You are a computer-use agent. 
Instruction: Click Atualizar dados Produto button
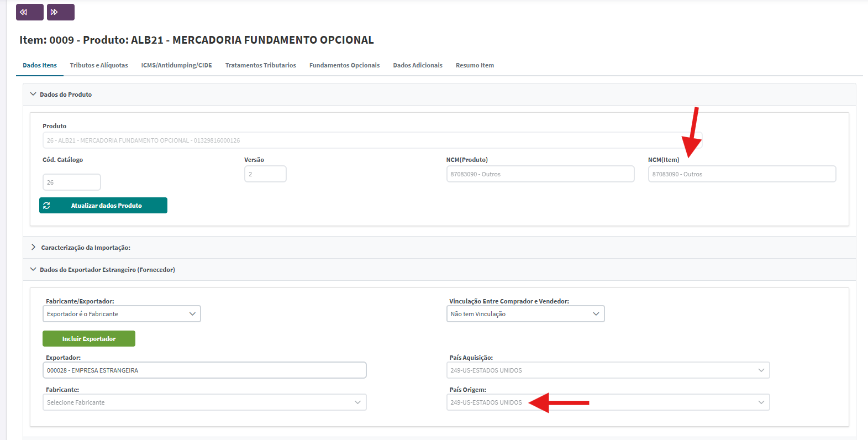pos(103,206)
